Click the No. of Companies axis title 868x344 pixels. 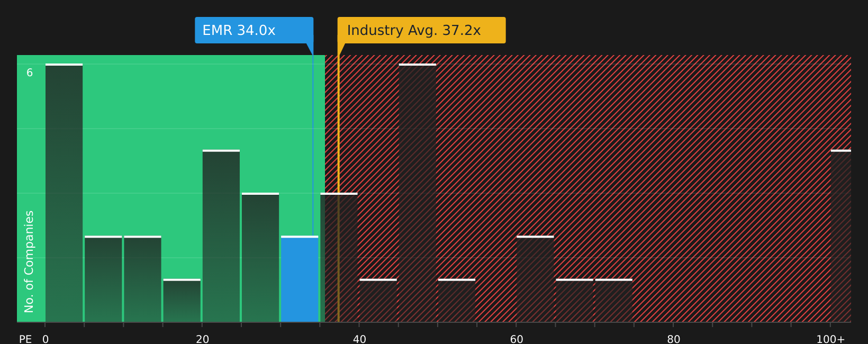pos(29,261)
